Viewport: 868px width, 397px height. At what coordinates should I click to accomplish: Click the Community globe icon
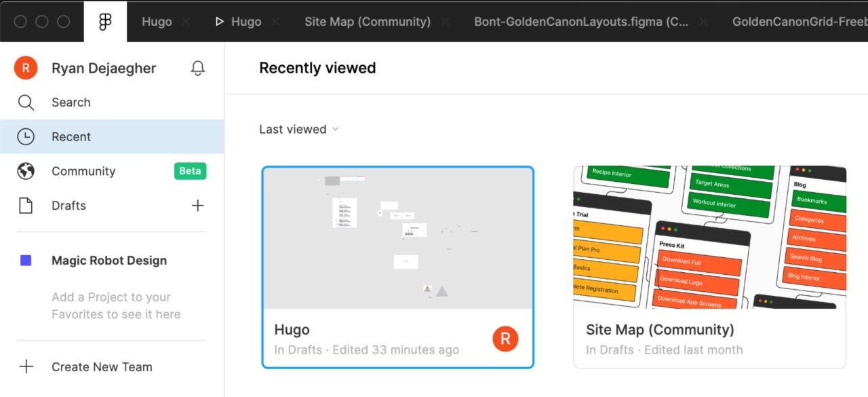26,171
